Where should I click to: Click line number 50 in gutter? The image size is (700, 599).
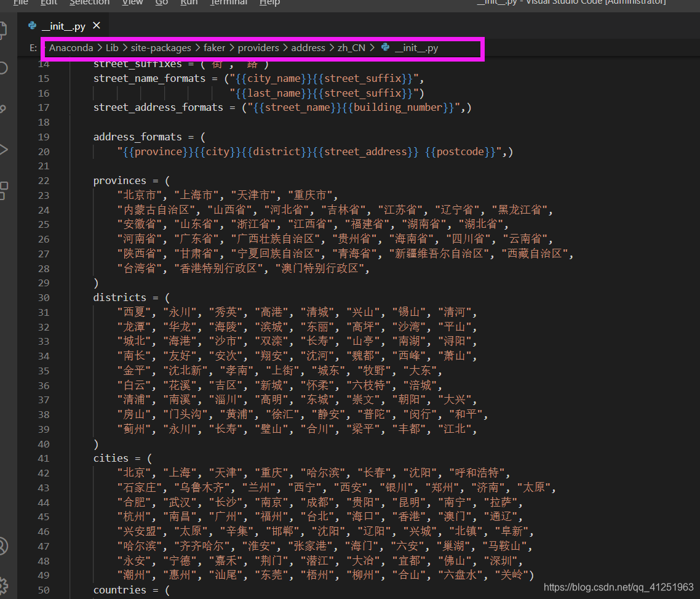click(x=44, y=590)
